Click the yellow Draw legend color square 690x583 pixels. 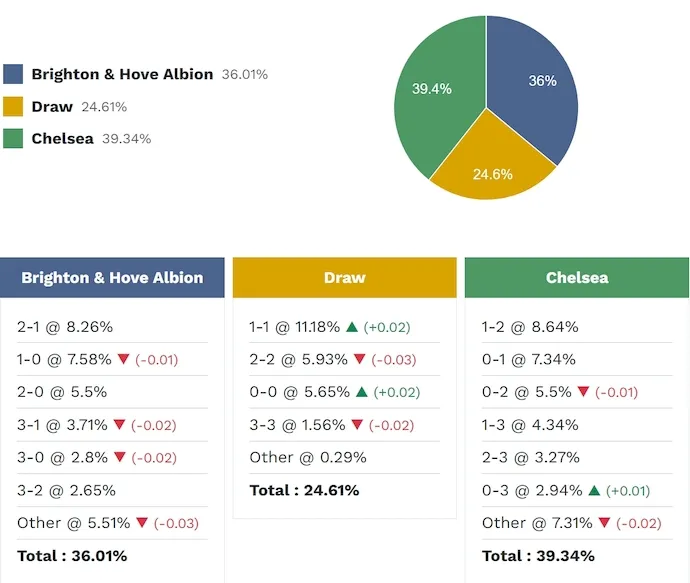click(13, 107)
